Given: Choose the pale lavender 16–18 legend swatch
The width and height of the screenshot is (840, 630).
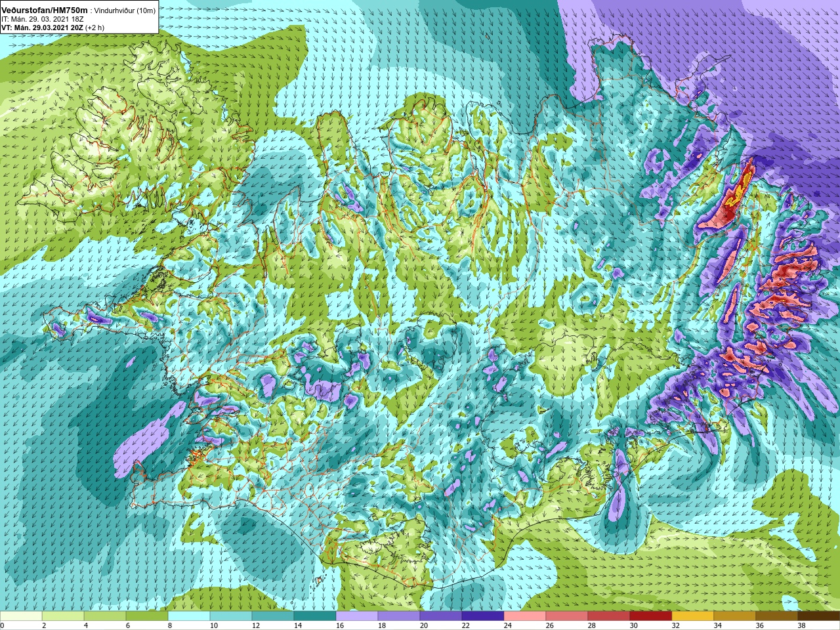Looking at the screenshot, I should click(357, 617).
